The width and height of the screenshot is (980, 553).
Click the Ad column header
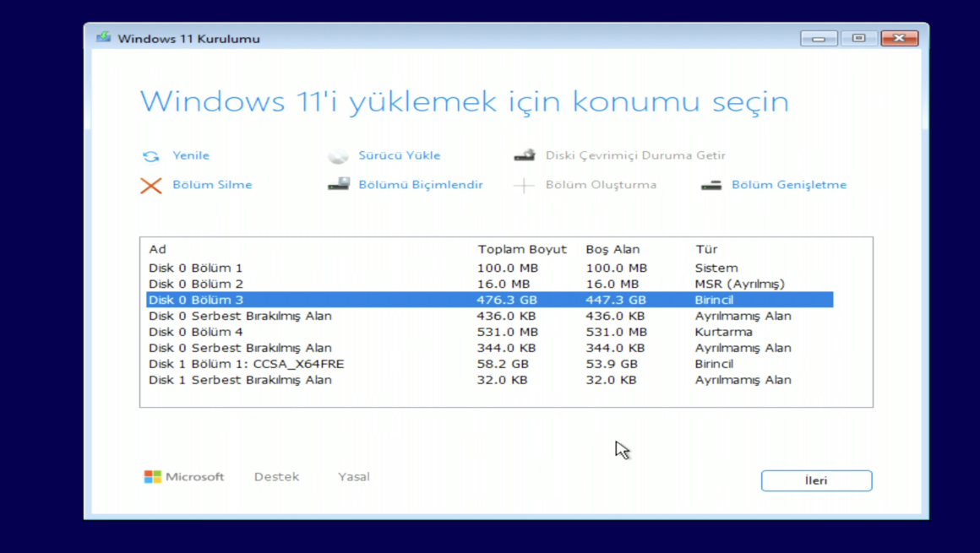157,249
